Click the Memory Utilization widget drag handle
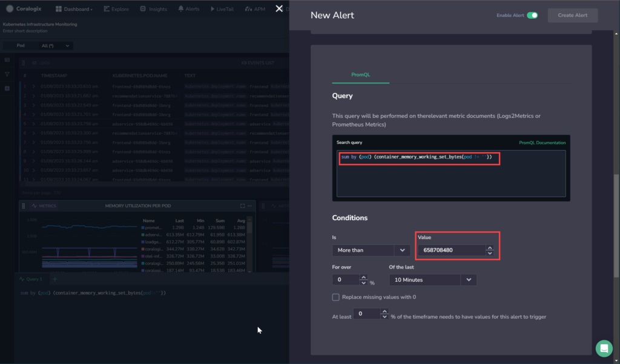The image size is (620, 364). click(24, 206)
